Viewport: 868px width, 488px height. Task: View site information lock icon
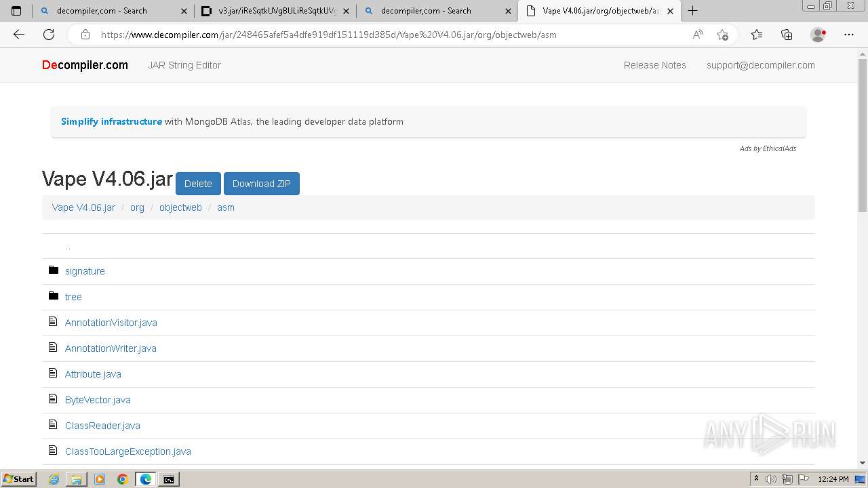click(x=85, y=35)
